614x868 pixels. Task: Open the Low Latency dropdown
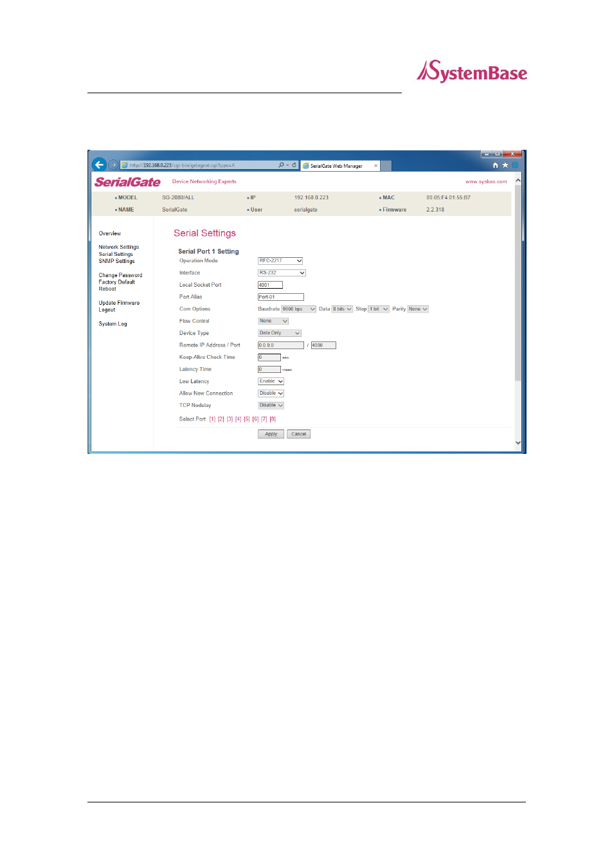[271, 381]
